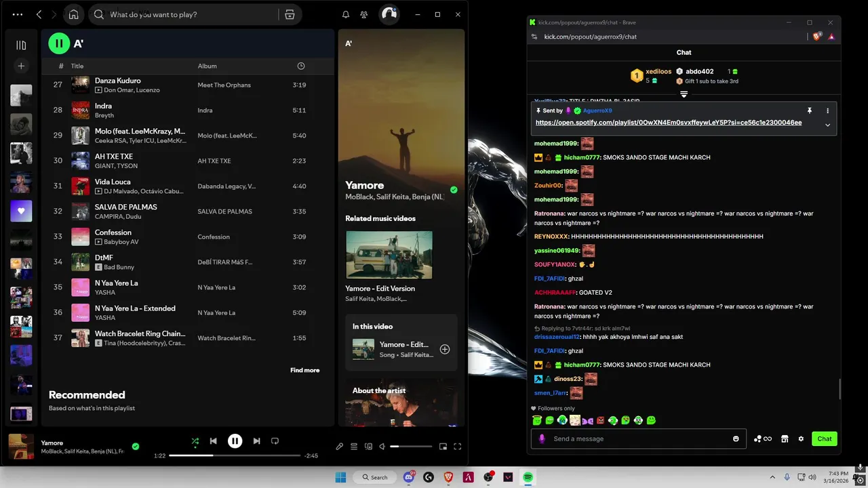
Task: Open About the artist card
Action: (x=401, y=401)
